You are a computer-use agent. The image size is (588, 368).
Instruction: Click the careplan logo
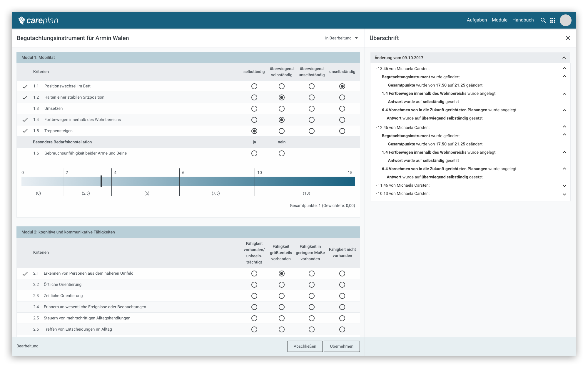[x=38, y=20]
